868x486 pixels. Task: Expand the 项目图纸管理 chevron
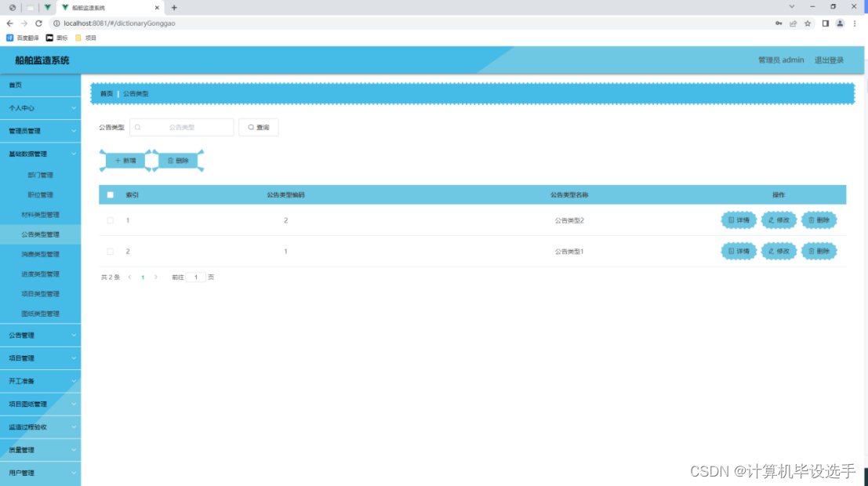[x=74, y=404]
